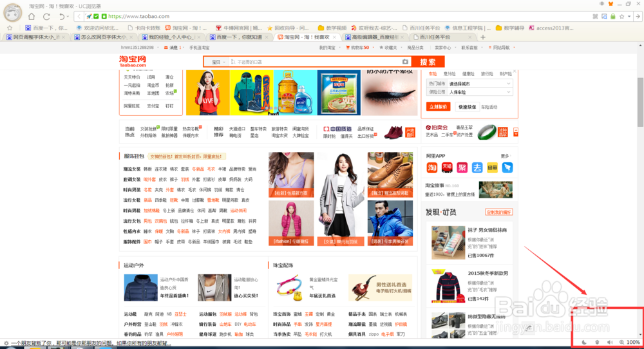The height and width of the screenshot is (349, 644).
Task: Click the up arrow stepper beside 拍卖会
Action: pos(515,130)
